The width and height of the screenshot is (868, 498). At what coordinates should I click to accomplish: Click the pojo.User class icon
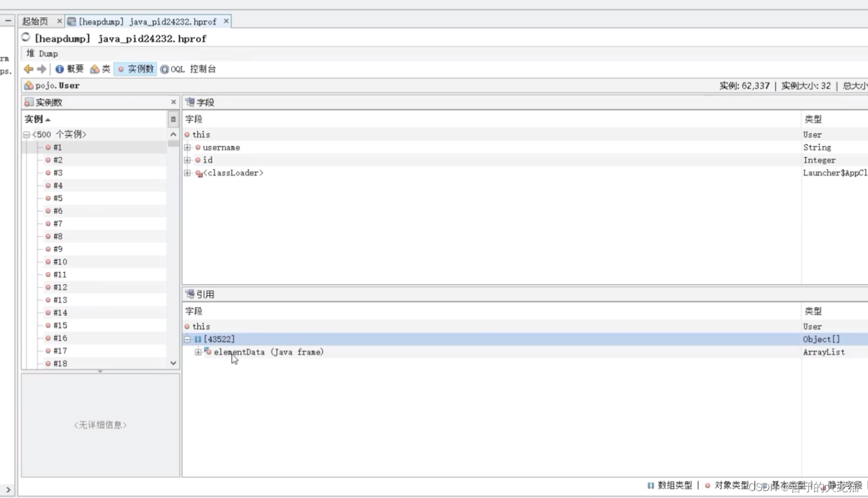29,86
